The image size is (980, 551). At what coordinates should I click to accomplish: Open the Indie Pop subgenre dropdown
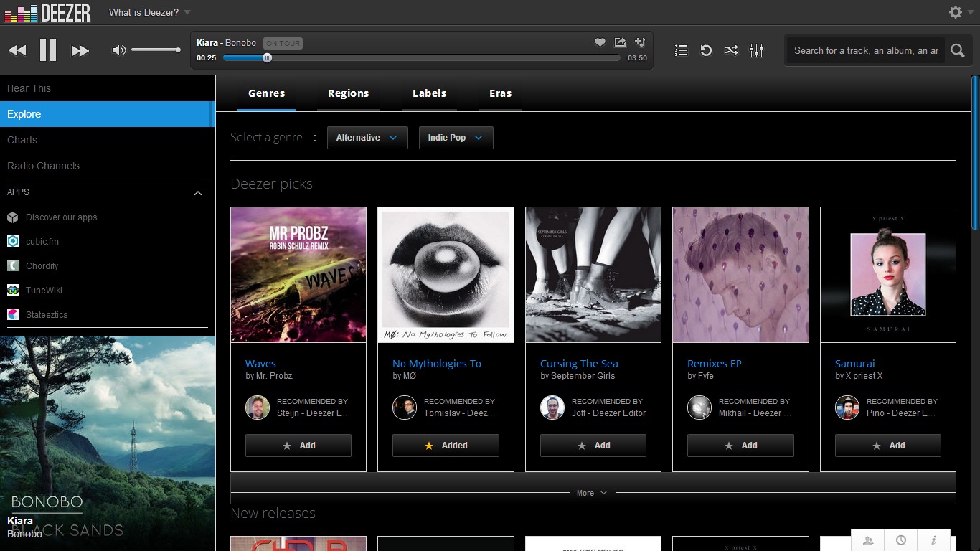point(456,138)
